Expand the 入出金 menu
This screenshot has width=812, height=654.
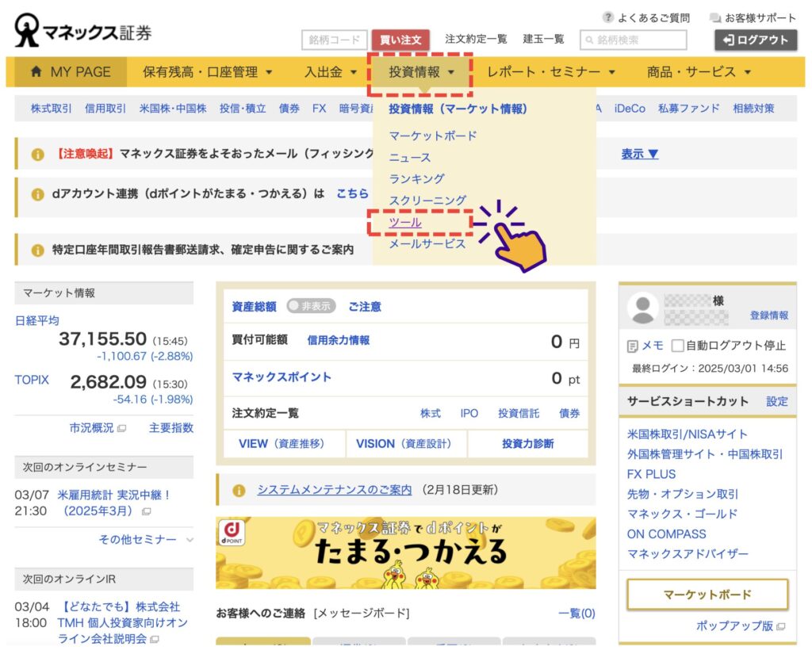pos(331,72)
